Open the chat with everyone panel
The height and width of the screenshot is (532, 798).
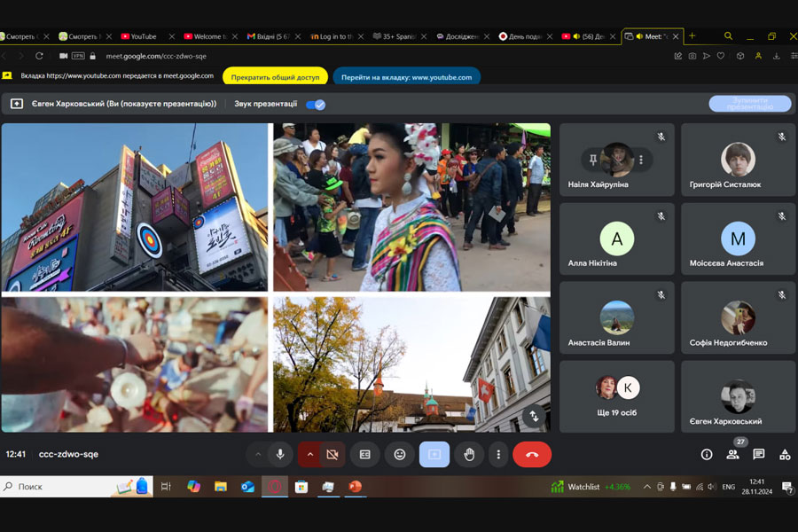(x=759, y=454)
